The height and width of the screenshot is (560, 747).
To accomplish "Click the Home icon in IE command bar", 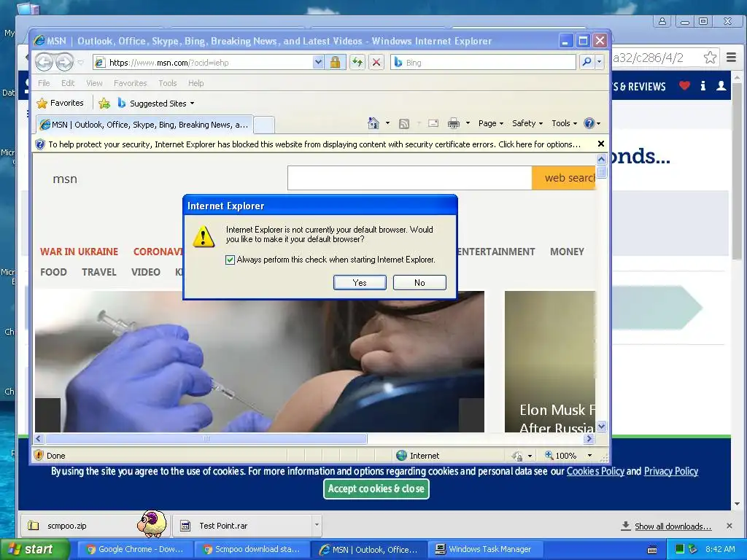I will tap(373, 124).
